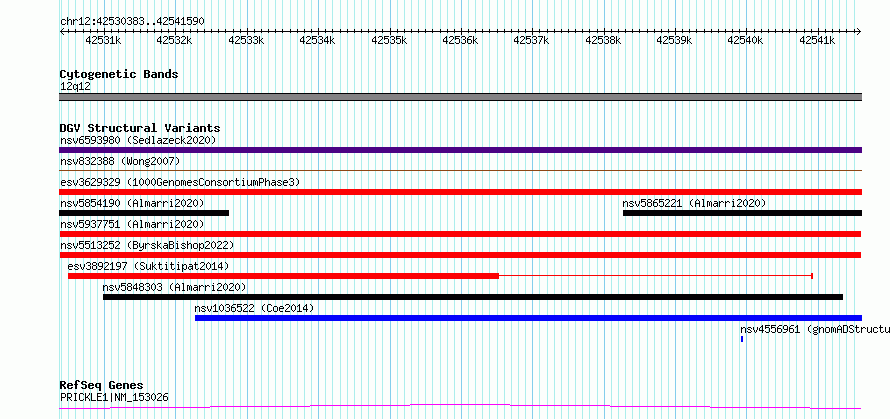The width and height of the screenshot is (890, 419).
Task: Click the 42531k ruler tick label
Action: (103, 40)
